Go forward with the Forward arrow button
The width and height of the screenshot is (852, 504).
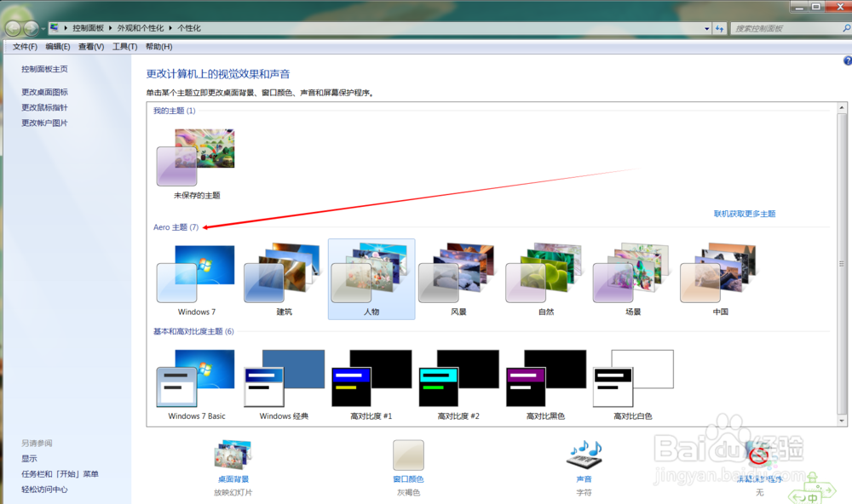tap(31, 28)
